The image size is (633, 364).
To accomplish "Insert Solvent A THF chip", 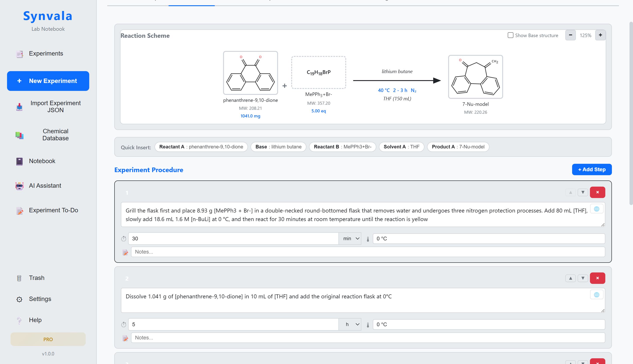I will pyautogui.click(x=402, y=147).
